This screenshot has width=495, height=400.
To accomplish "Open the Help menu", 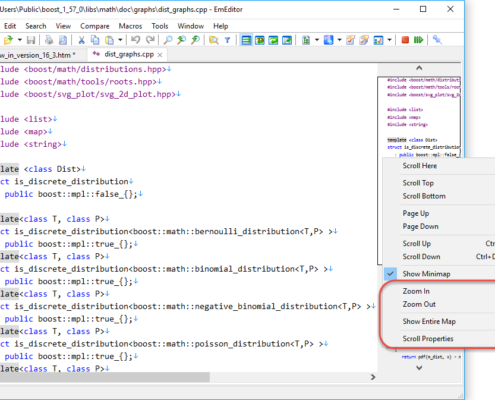I will (221, 26).
